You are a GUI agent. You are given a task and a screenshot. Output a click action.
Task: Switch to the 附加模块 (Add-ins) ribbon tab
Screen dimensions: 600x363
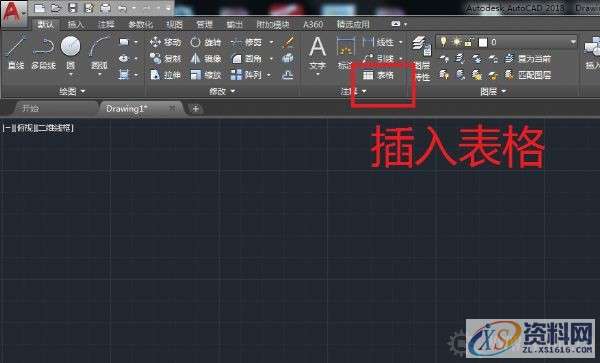point(273,25)
